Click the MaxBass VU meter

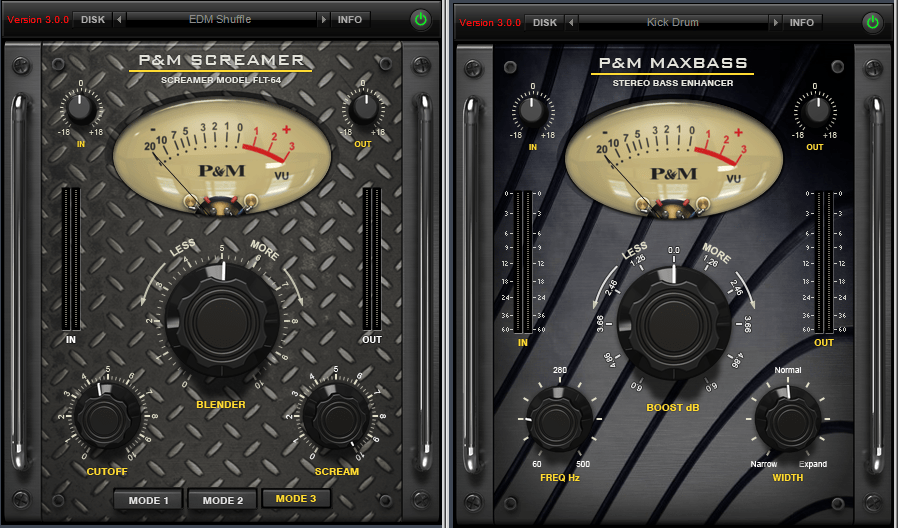pyautogui.click(x=674, y=159)
